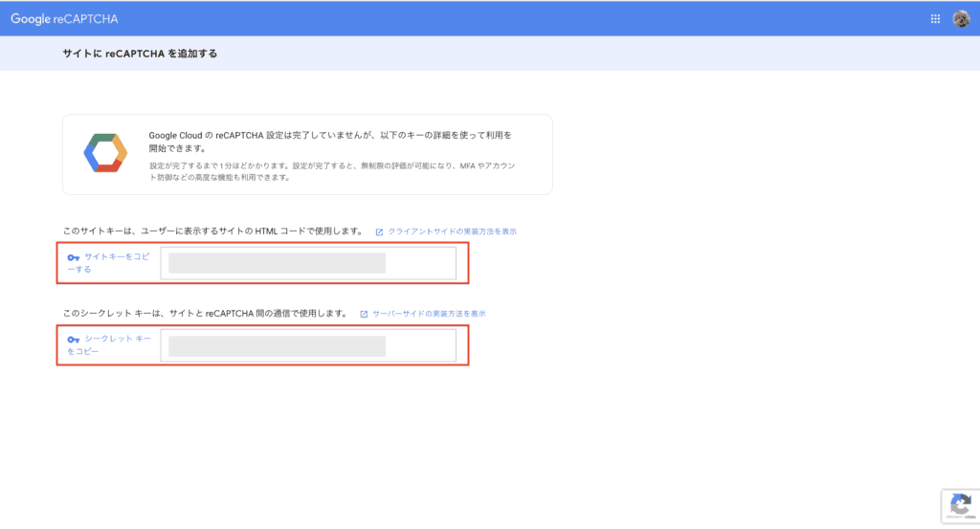The width and height of the screenshot is (980, 529).
Task: Open the user account avatar
Action: pos(961,19)
